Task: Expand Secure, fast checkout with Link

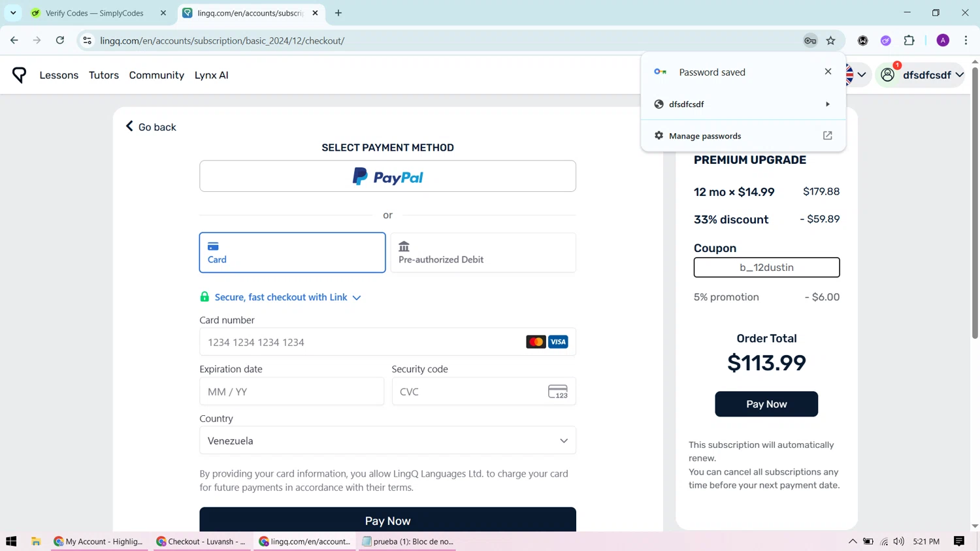Action: pos(287,297)
